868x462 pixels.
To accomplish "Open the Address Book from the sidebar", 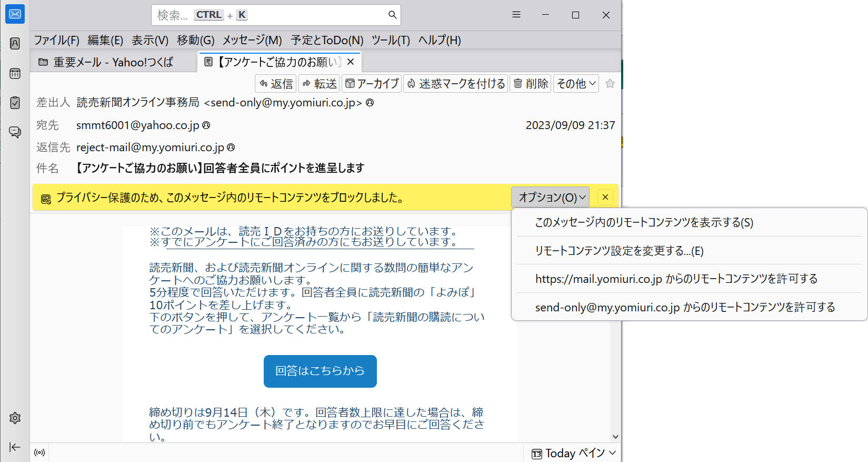I will pos(15,44).
